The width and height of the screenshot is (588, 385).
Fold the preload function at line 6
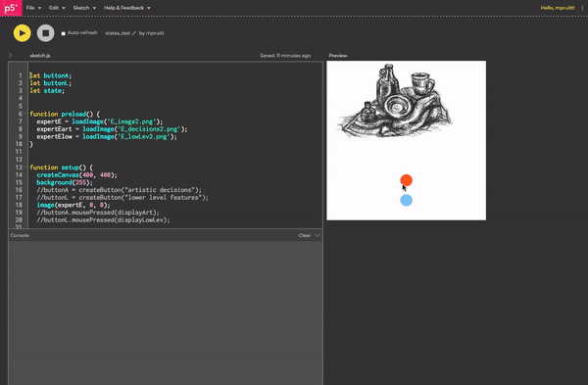(x=25, y=114)
